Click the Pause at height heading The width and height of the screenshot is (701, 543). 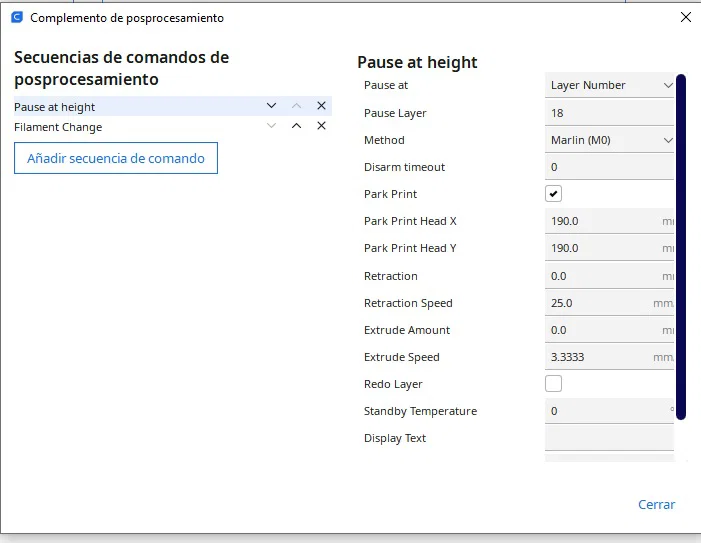pos(417,63)
